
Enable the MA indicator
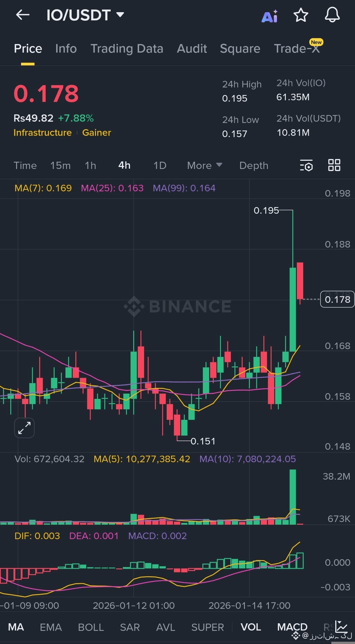pyautogui.click(x=16, y=627)
